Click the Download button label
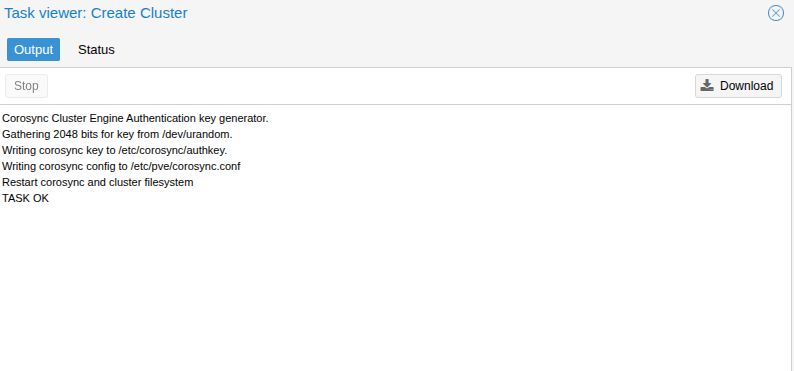794x371 pixels. point(746,86)
